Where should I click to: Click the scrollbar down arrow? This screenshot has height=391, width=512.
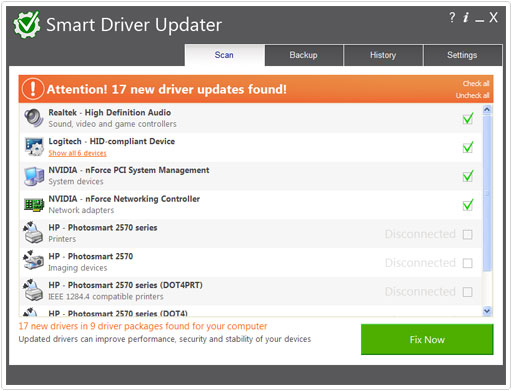[x=487, y=311]
